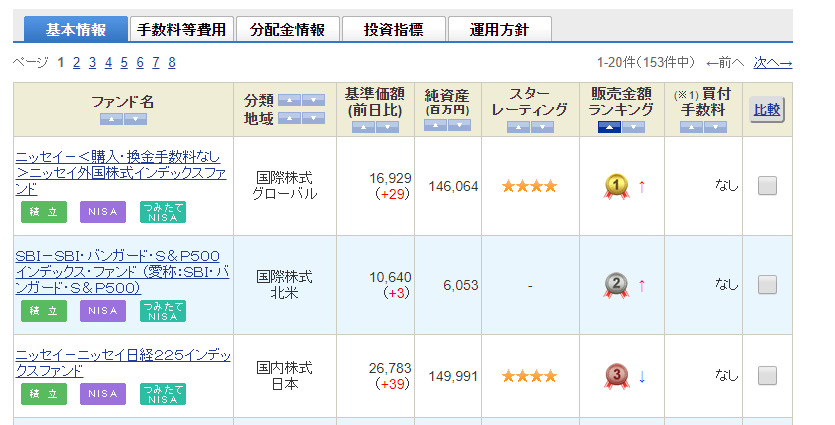Sort スターレーティング descending arrow
The height and width of the screenshot is (425, 835).
pos(542,127)
